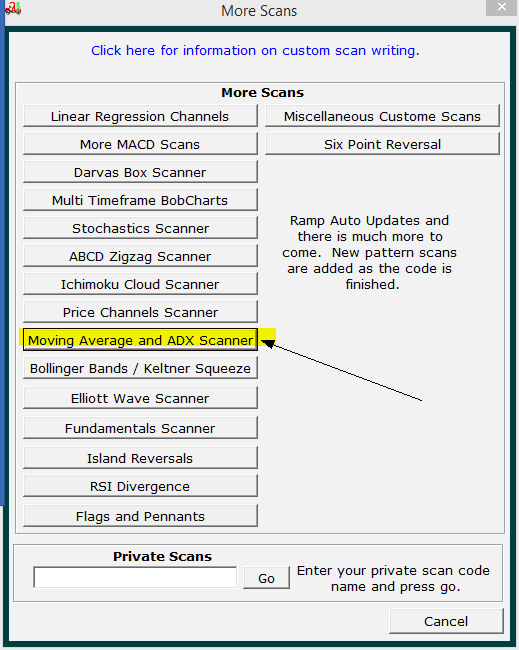This screenshot has width=519, height=650.
Task: Open the RSI Divergence scan
Action: tap(140, 486)
